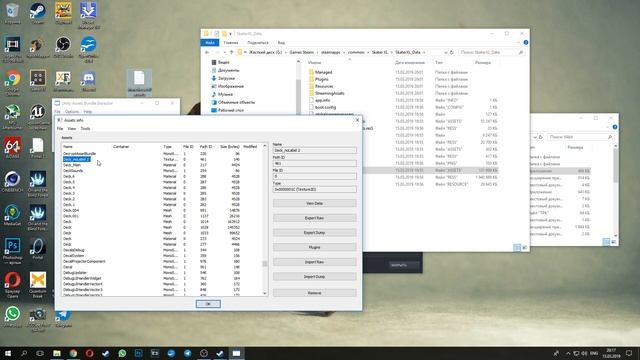Viewport: 640px width, 360px height.
Task: Open the Tools menu in Assets info
Action: 85,129
